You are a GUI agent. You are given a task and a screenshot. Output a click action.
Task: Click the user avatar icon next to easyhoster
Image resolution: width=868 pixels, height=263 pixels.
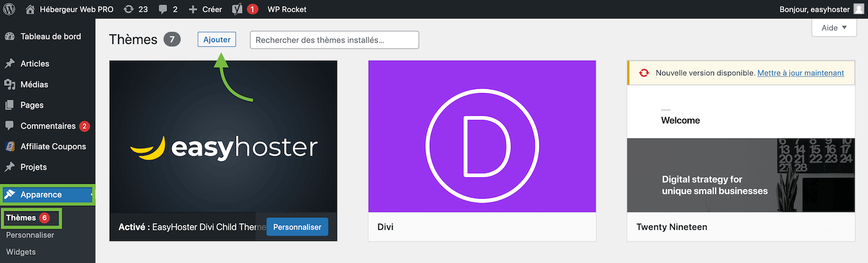pos(858,9)
